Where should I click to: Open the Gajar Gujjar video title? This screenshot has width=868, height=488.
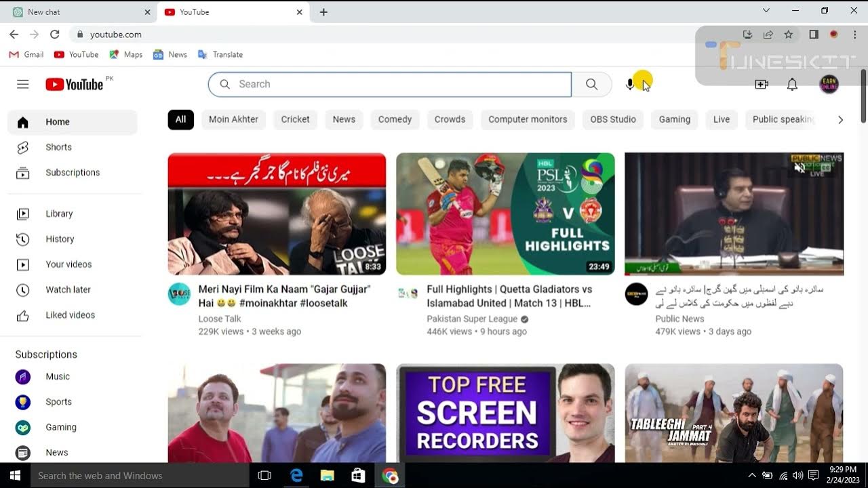coord(285,296)
